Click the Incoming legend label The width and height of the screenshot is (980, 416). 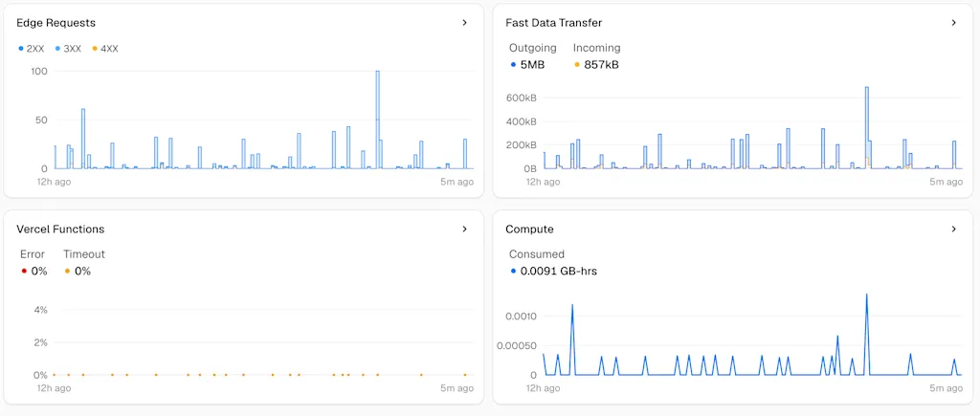pyautogui.click(x=597, y=48)
